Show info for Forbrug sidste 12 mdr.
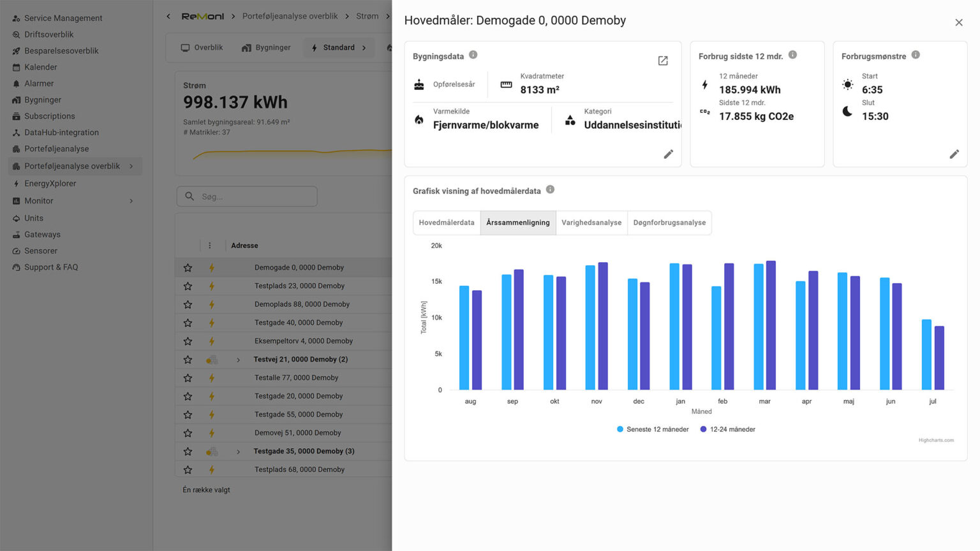This screenshot has width=980, height=551. point(792,55)
